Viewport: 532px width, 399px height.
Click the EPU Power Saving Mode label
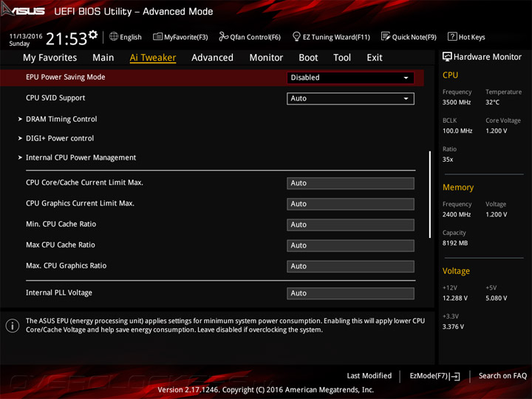coord(66,78)
